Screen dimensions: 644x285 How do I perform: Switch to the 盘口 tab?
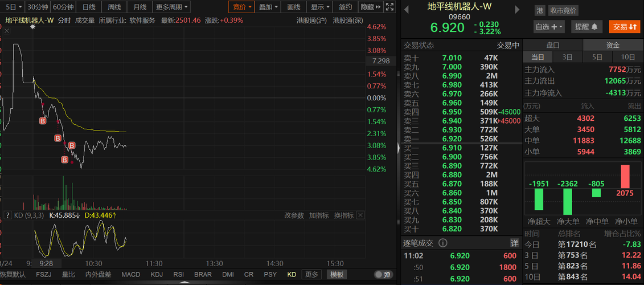pos(552,45)
